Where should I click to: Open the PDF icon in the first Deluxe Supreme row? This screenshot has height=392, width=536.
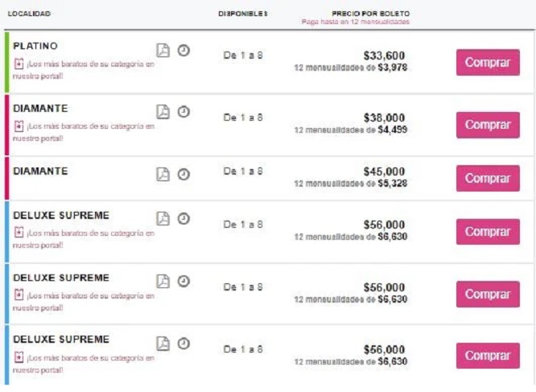[163, 219]
